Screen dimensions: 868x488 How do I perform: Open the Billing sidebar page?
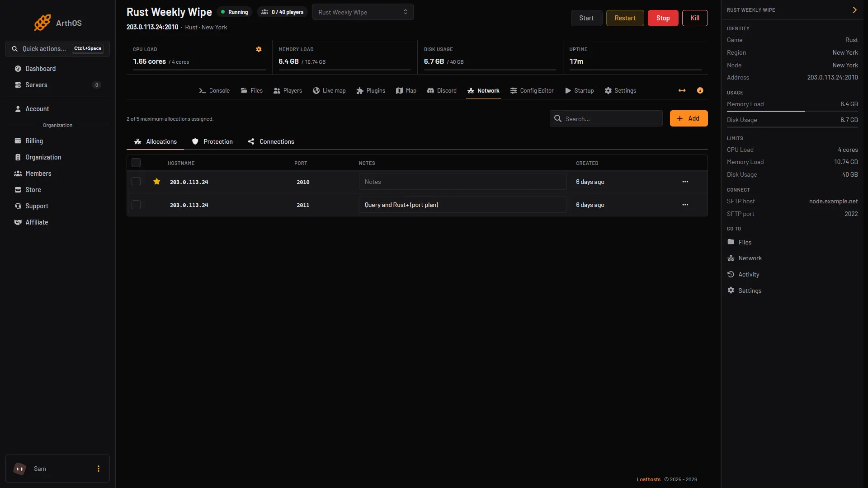(57, 141)
